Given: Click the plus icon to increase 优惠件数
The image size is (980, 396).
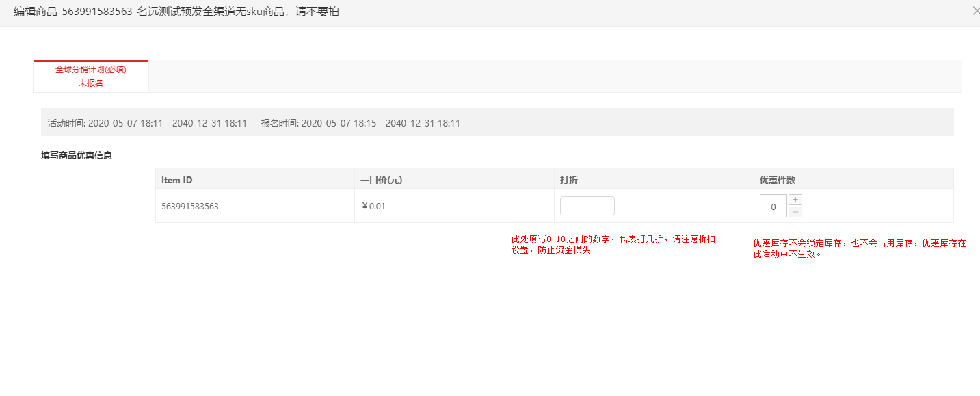Looking at the screenshot, I should (795, 200).
